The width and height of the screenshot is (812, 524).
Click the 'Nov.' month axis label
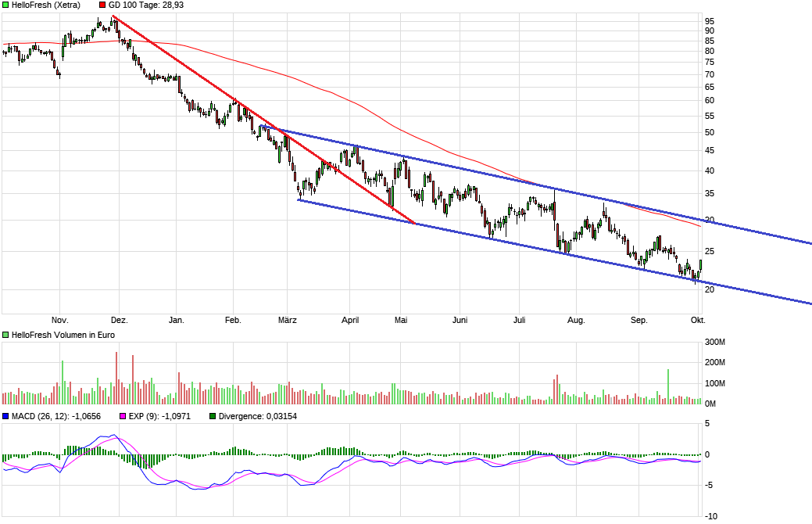click(60, 321)
